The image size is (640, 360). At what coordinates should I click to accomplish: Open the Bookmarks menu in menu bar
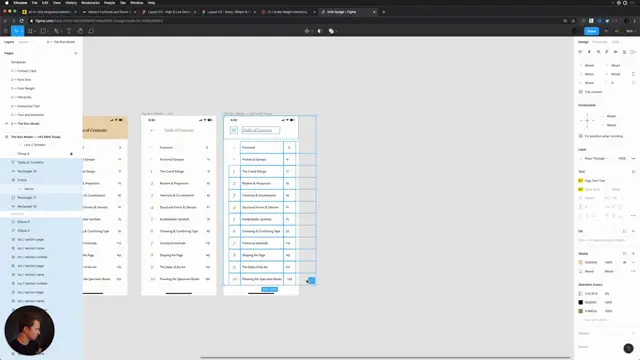90,3
